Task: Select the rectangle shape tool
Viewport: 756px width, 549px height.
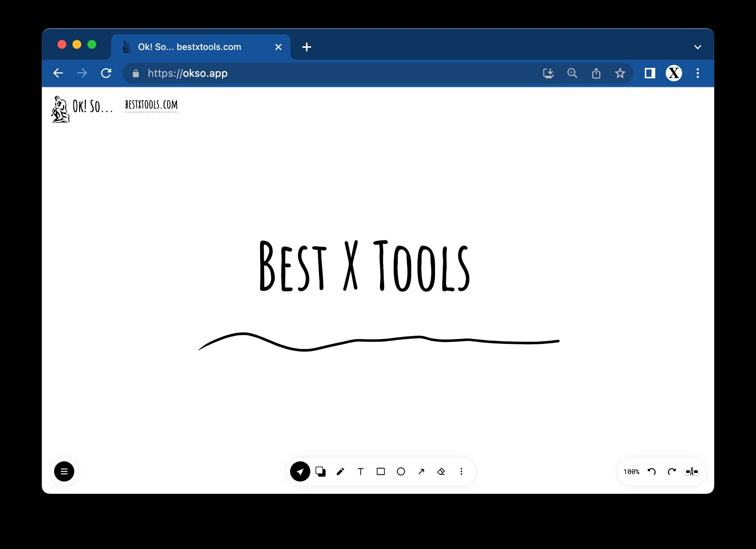Action: point(381,472)
